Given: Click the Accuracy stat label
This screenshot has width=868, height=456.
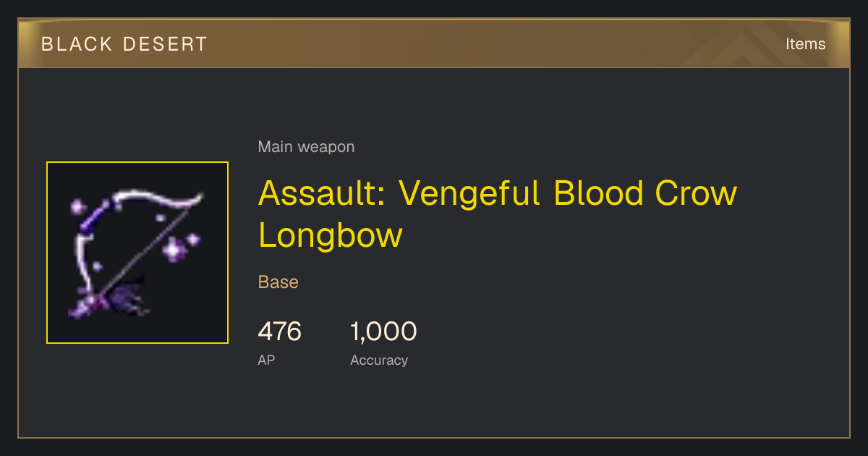Looking at the screenshot, I should click(379, 360).
